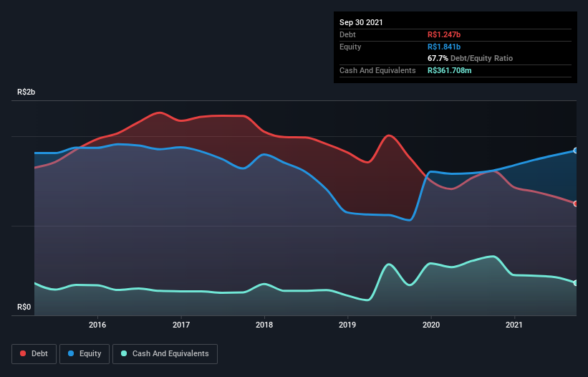Click the tooltip Cash And Equivalents label
Image resolution: width=588 pixels, height=377 pixels.
(x=377, y=70)
